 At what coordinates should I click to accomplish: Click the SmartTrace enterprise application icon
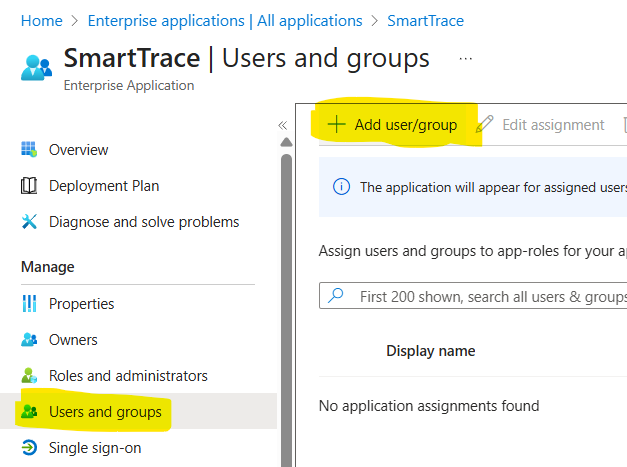coord(37,67)
